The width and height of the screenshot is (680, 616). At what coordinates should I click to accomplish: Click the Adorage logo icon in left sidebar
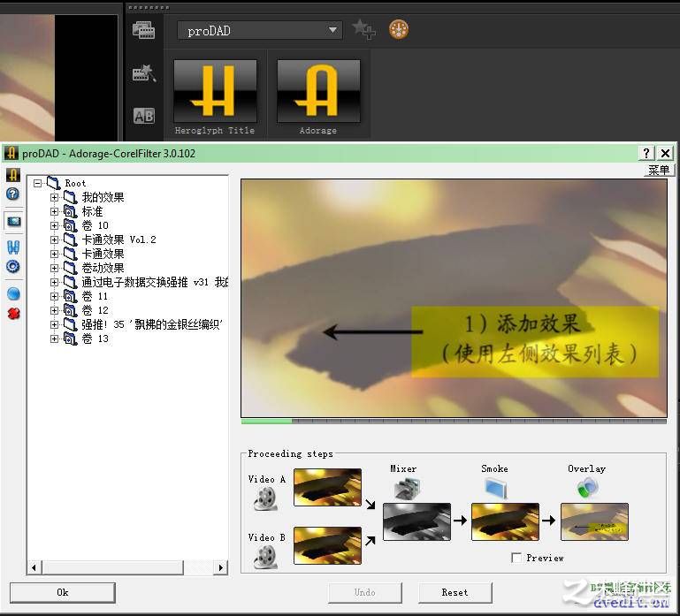click(13, 175)
